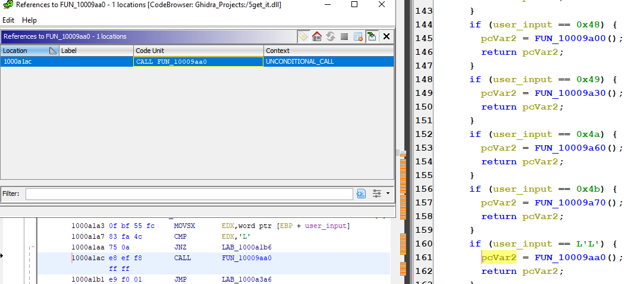Click the blue filter-history icon beside Filter field
Screen dimensions: 644x284
tap(361, 194)
